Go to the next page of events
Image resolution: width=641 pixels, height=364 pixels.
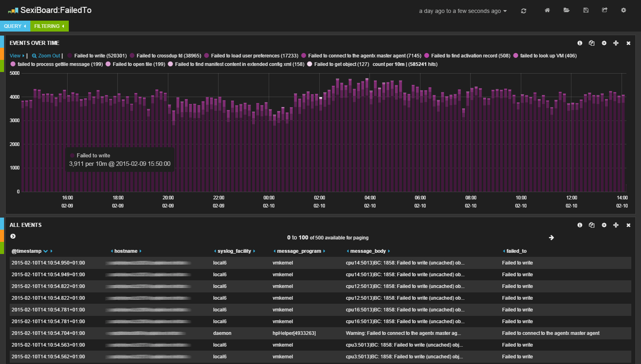551,238
